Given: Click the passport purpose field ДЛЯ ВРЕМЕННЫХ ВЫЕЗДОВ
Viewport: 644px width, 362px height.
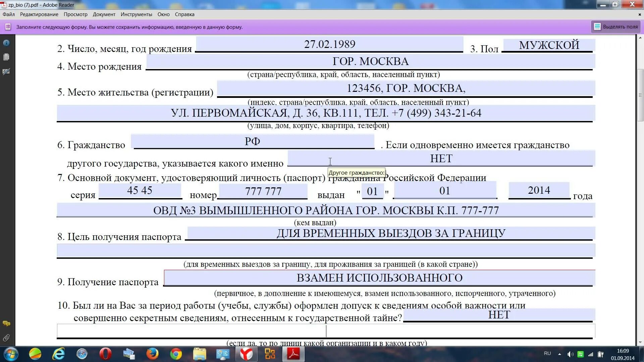Looking at the screenshot, I should point(391,233).
